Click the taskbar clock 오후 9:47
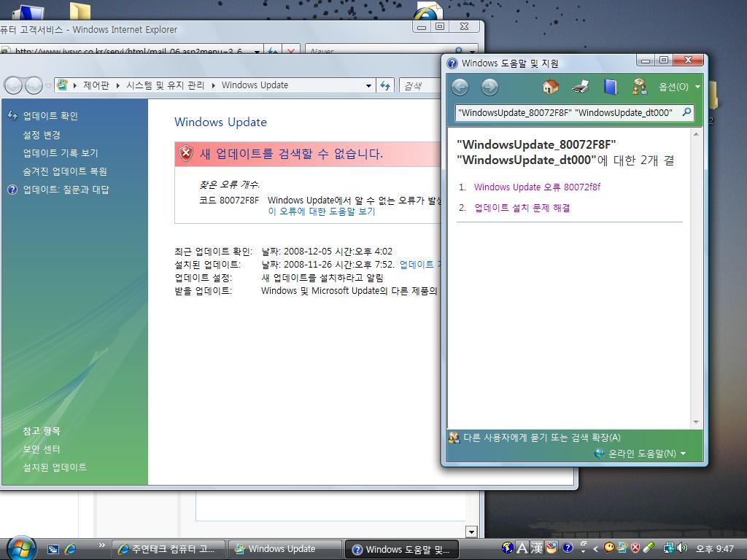The height and width of the screenshot is (560, 747). pyautogui.click(x=715, y=548)
